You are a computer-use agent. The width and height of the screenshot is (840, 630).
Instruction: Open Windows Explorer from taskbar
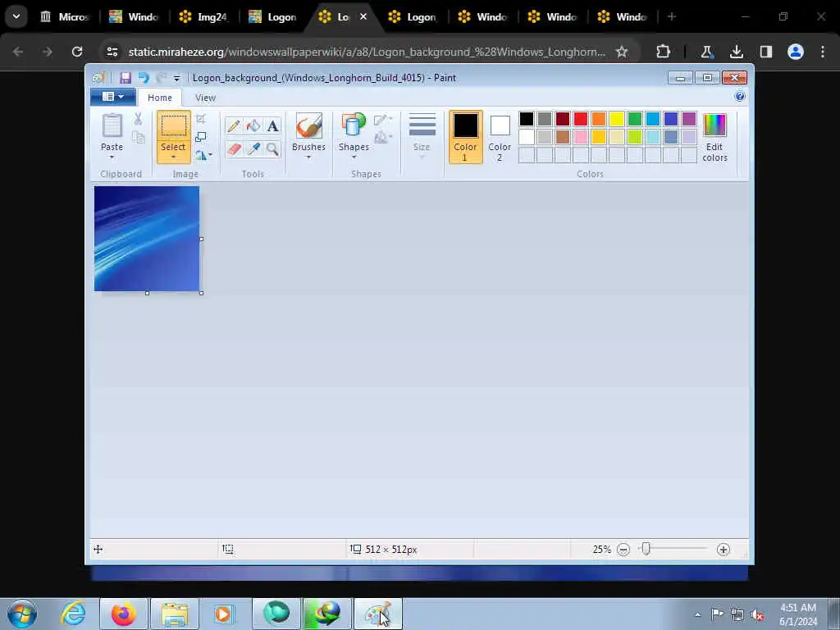(x=175, y=614)
